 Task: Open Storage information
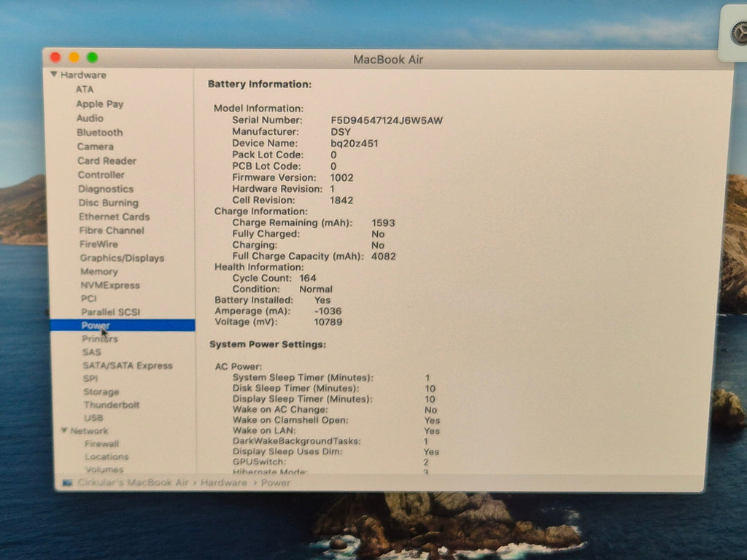click(x=101, y=392)
